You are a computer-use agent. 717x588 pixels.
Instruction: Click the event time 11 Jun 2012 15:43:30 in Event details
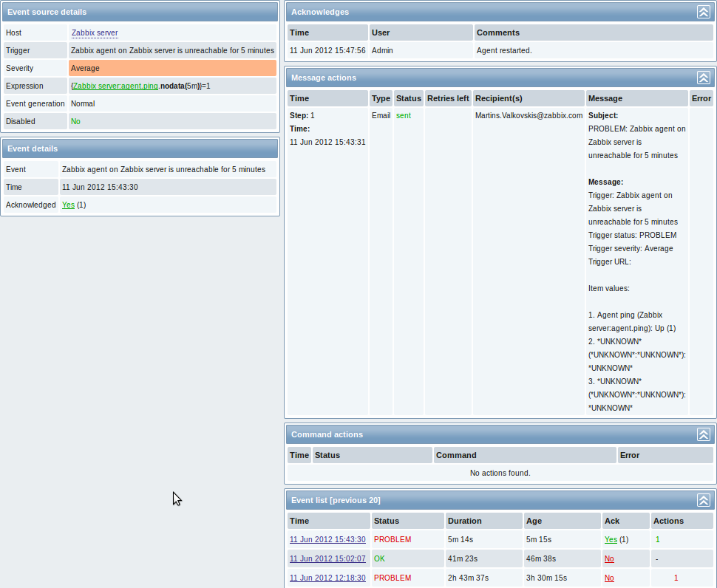(x=100, y=188)
